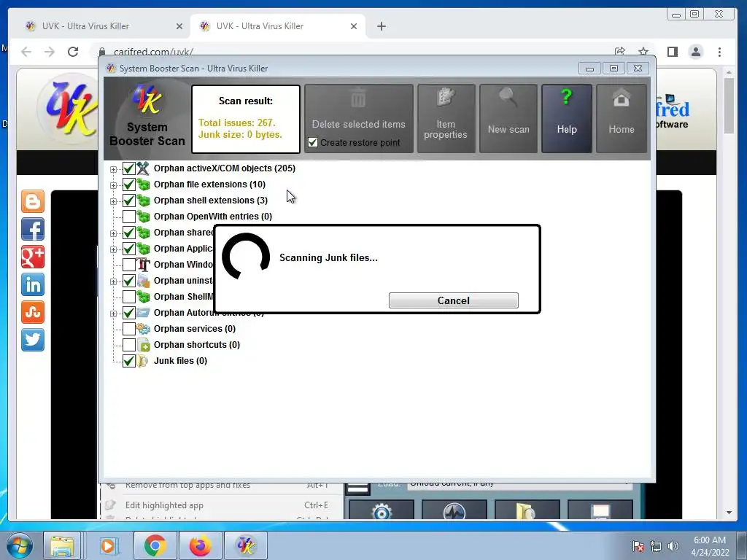Check Orphan services checkbox
Image resolution: width=747 pixels, height=560 pixels.
click(128, 329)
